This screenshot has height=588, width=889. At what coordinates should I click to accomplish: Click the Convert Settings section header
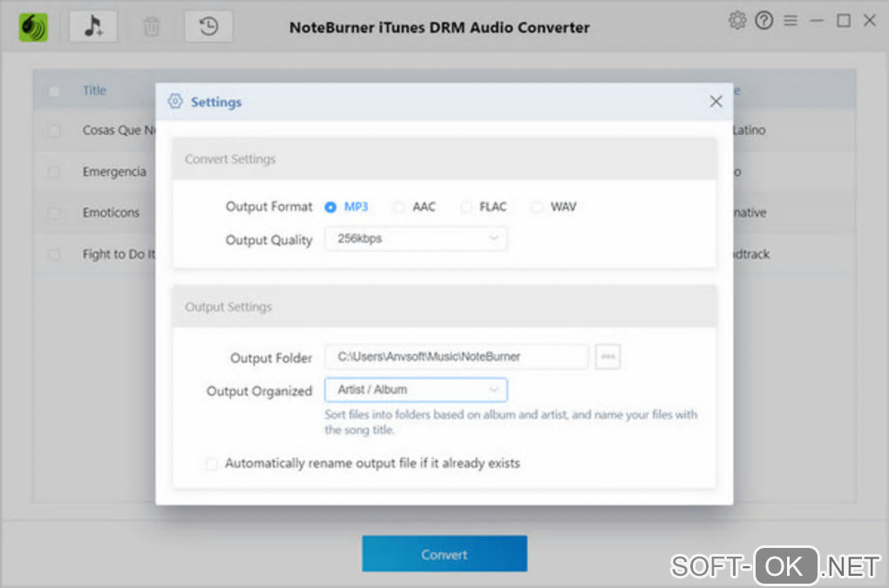point(444,159)
